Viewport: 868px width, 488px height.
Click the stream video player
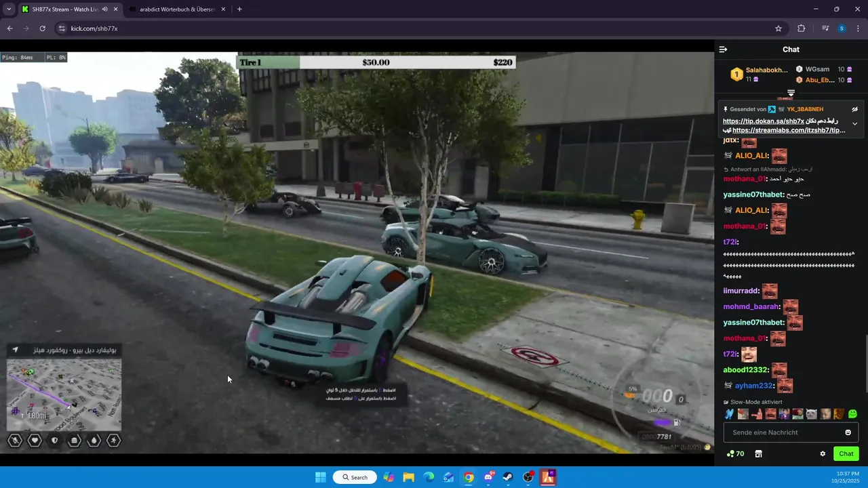coord(357,252)
